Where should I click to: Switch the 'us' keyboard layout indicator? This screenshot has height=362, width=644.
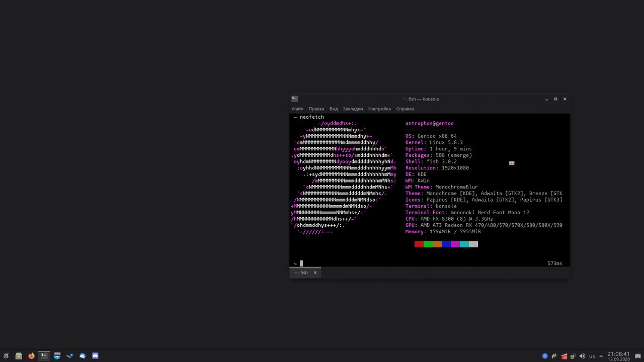[x=592, y=356]
